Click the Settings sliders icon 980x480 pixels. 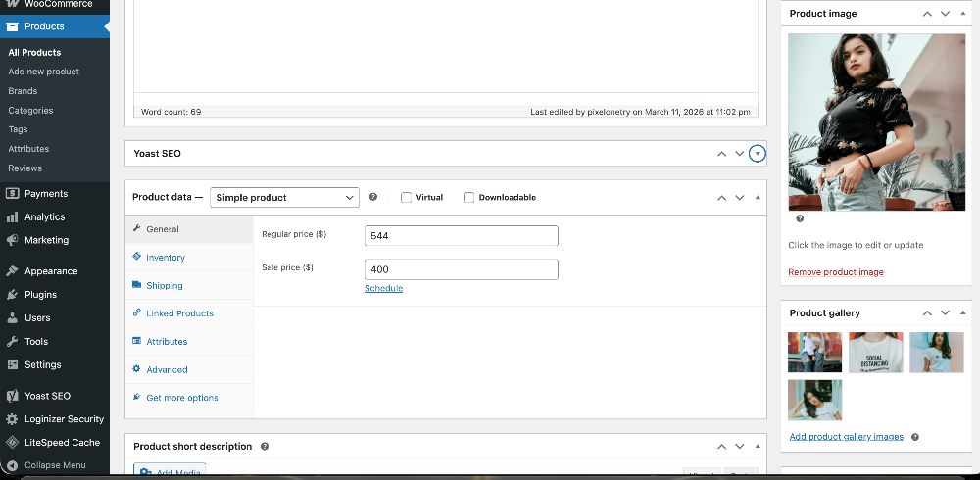[x=12, y=364]
